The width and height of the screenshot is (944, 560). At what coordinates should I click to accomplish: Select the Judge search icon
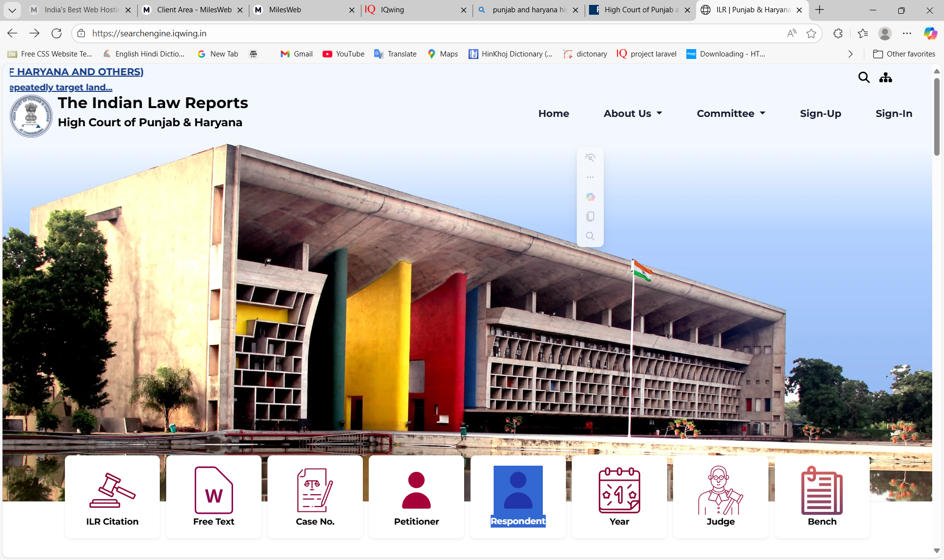tap(720, 497)
